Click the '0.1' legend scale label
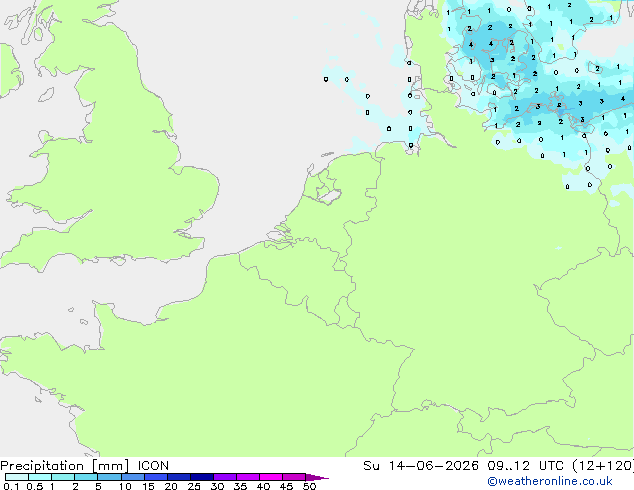The width and height of the screenshot is (634, 490). pyautogui.click(x=11, y=486)
